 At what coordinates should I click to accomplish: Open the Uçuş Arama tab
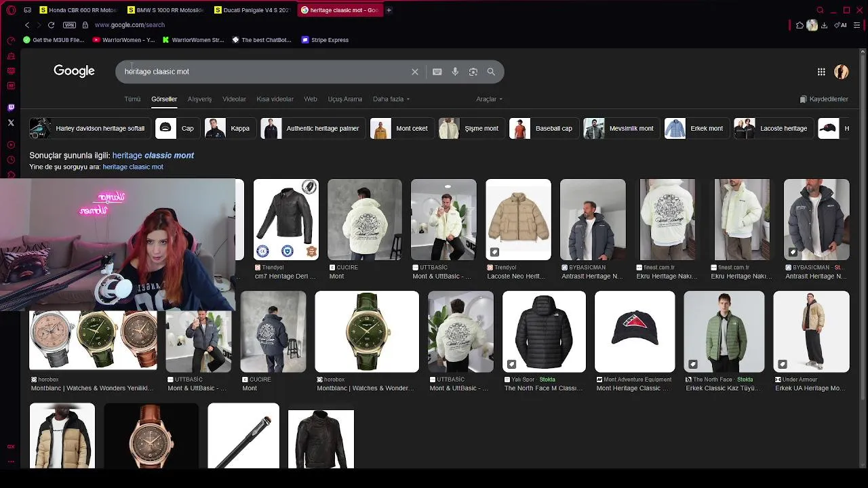click(x=345, y=99)
